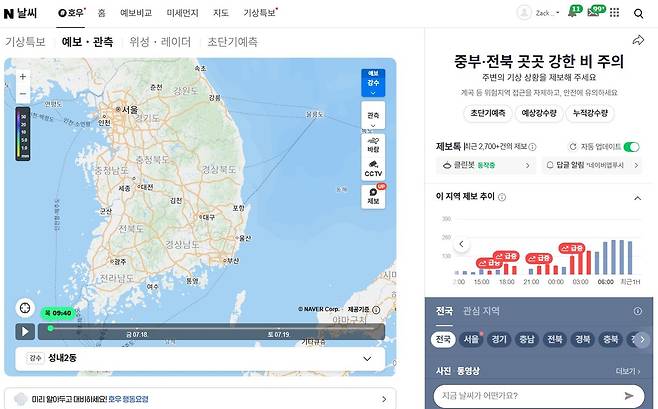658x409 pixels.
Task: Click info icon beside 이 지역 제보 추이
Action: point(501,197)
